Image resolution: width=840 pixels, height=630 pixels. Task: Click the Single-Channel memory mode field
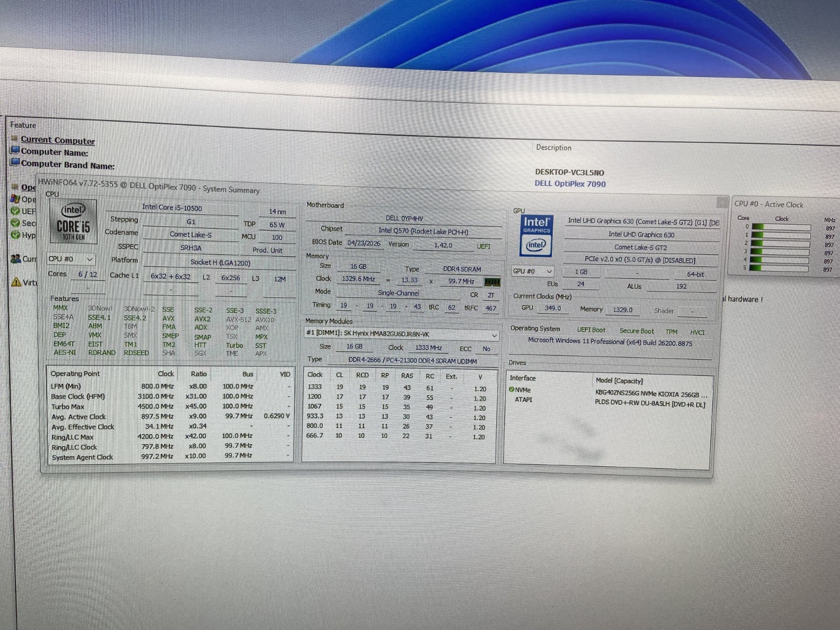point(398,293)
